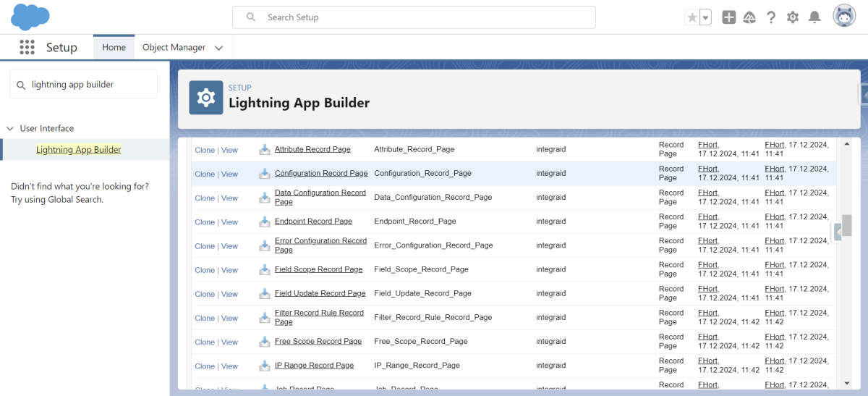Click the Filter_Record_Rule_Record_Page API name text
The image size is (868, 396).
click(x=433, y=317)
